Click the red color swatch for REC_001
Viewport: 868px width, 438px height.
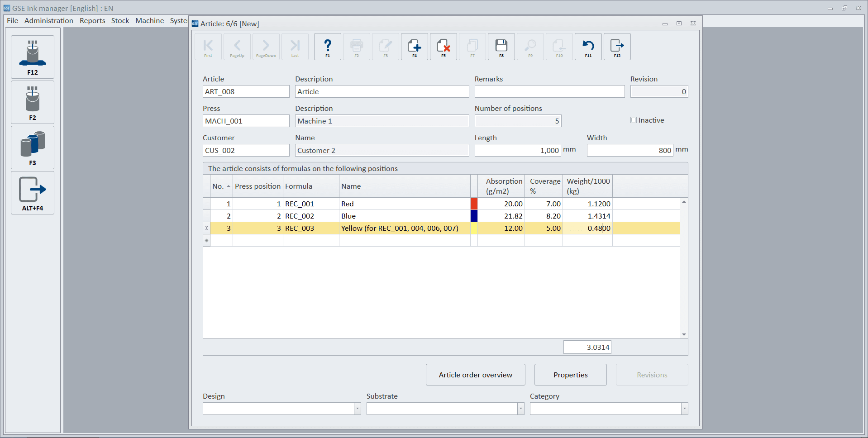pos(474,204)
